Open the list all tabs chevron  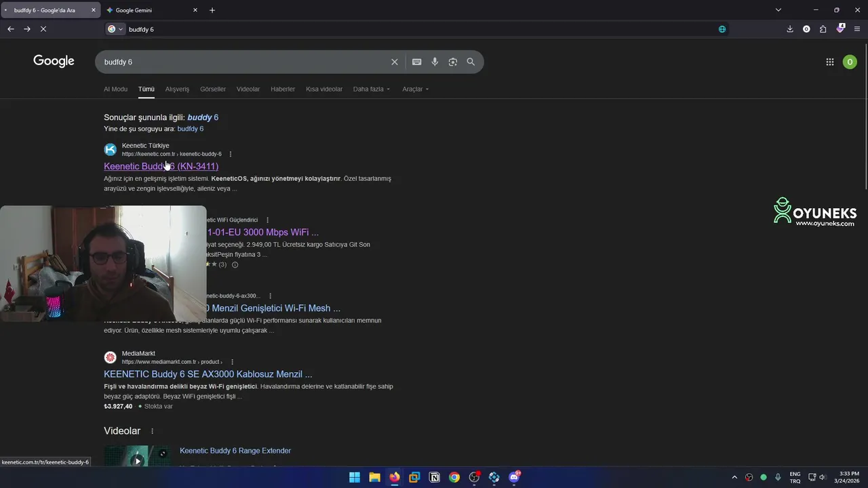click(x=778, y=10)
